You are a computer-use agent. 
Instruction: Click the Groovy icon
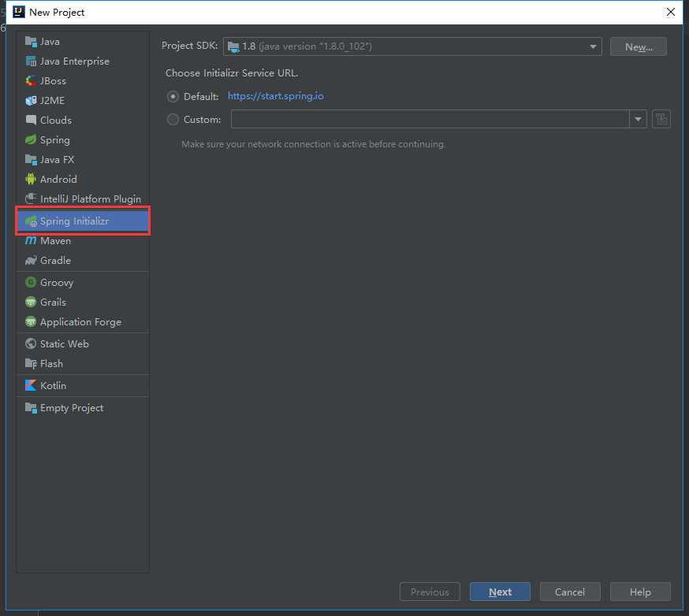pyautogui.click(x=31, y=282)
